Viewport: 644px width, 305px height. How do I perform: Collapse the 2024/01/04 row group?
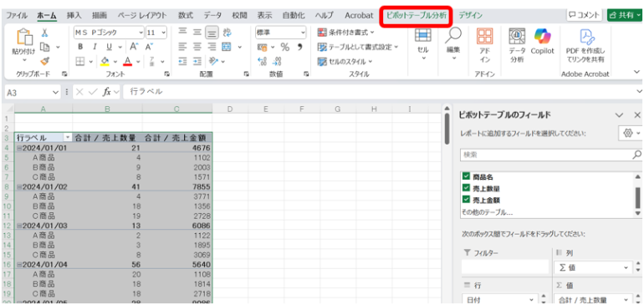tap(18, 265)
